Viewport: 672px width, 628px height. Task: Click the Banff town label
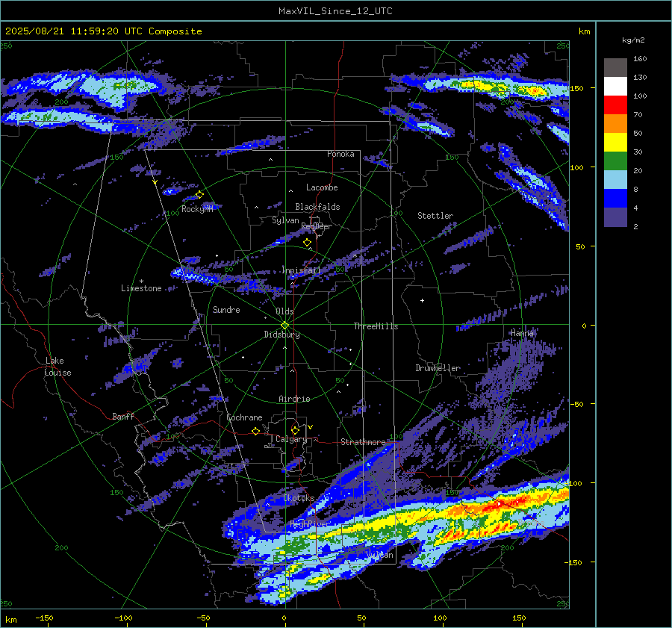(x=123, y=417)
